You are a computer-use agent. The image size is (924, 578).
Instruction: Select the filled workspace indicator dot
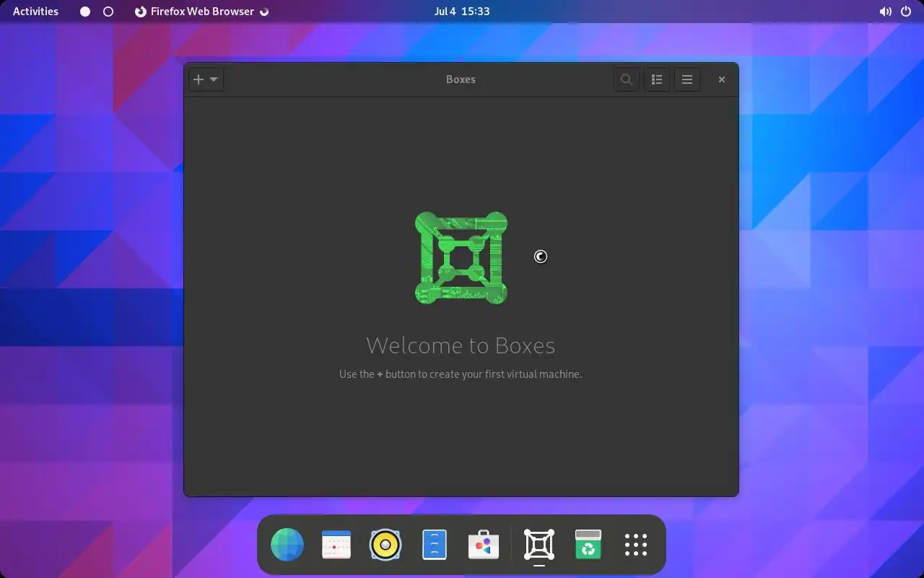tap(85, 12)
